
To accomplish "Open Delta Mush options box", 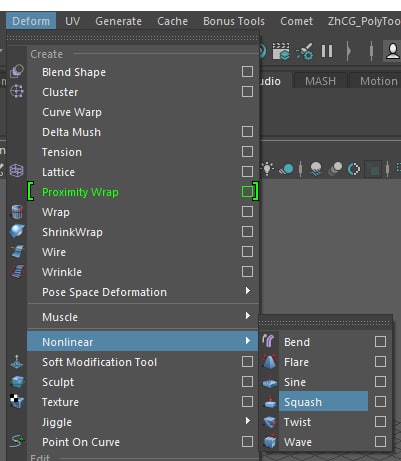I will click(x=247, y=132).
